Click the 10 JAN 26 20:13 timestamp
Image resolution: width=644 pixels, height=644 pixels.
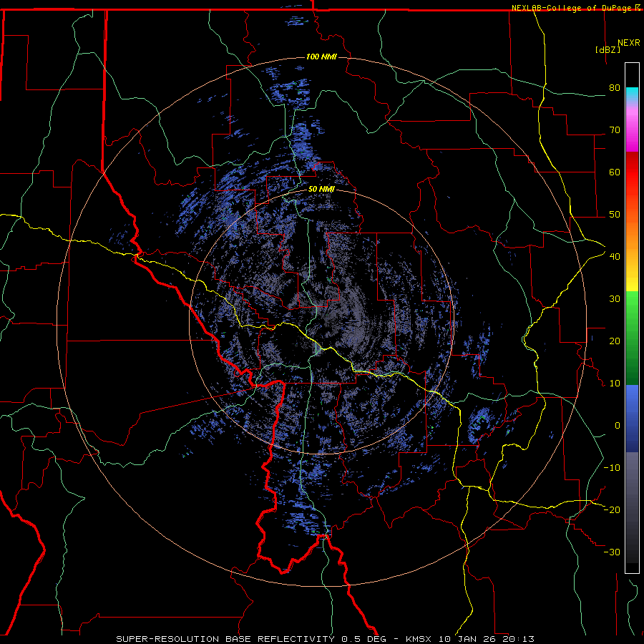(487, 639)
